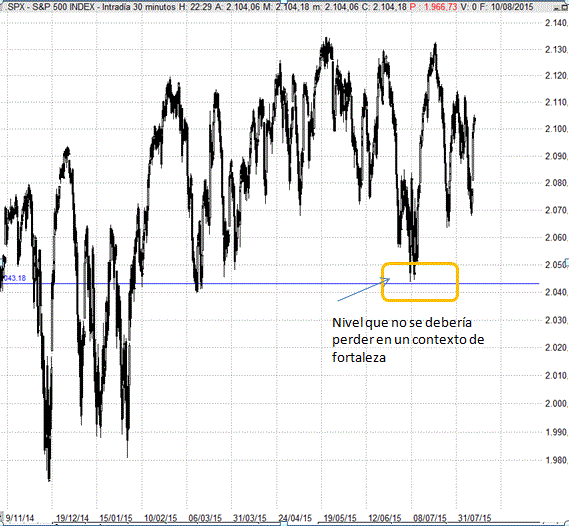Click the 2.090 price axis label
The image size is (569, 526).
556,156
